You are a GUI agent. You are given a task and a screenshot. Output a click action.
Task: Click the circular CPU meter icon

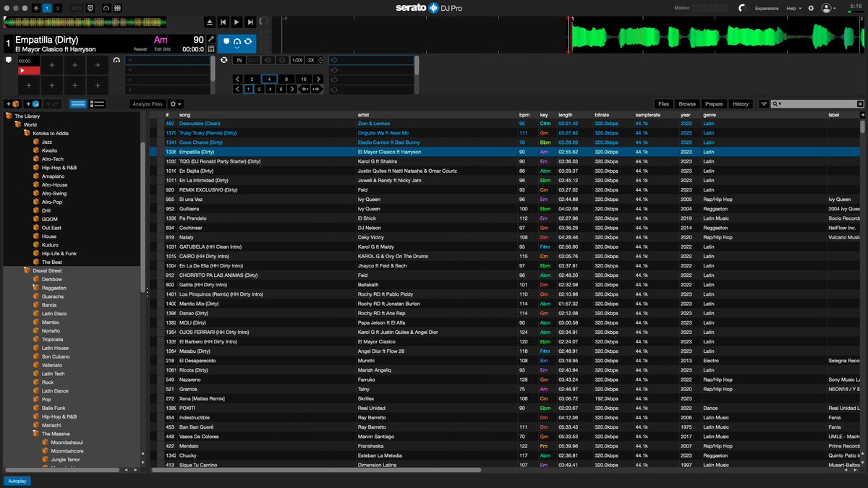tap(741, 8)
